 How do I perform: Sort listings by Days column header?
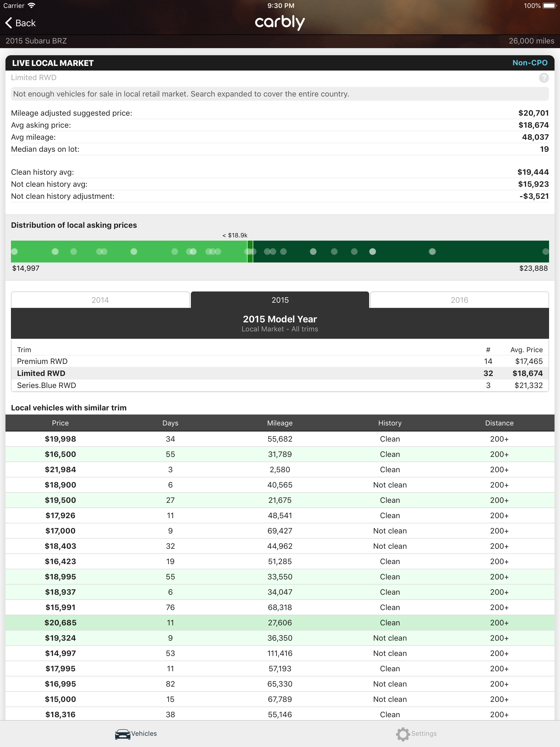coord(170,423)
